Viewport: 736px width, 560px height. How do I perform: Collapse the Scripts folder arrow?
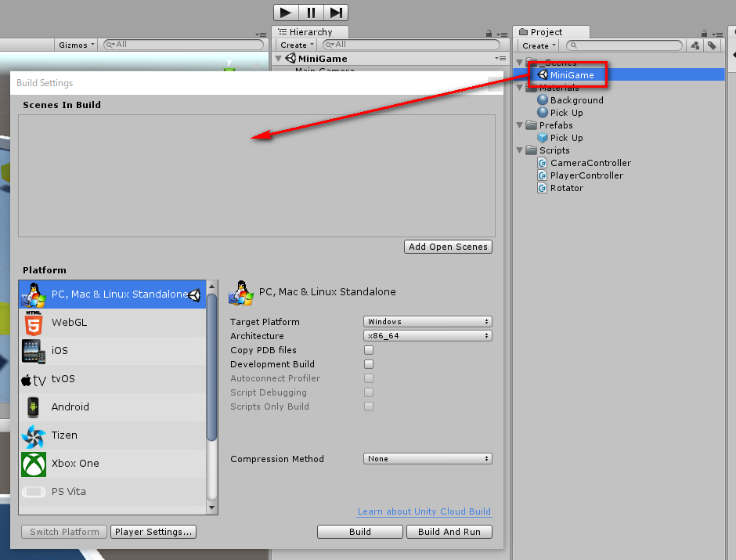[x=520, y=150]
